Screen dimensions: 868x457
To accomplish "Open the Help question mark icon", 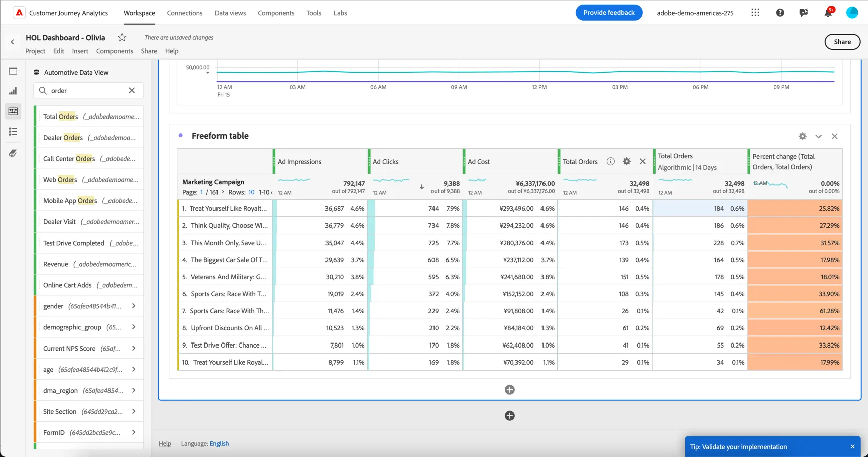I will (780, 13).
